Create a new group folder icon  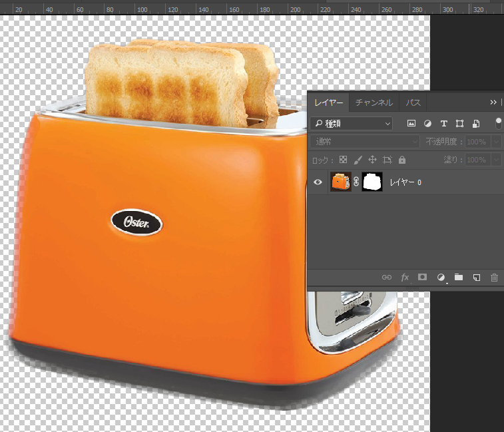point(459,277)
